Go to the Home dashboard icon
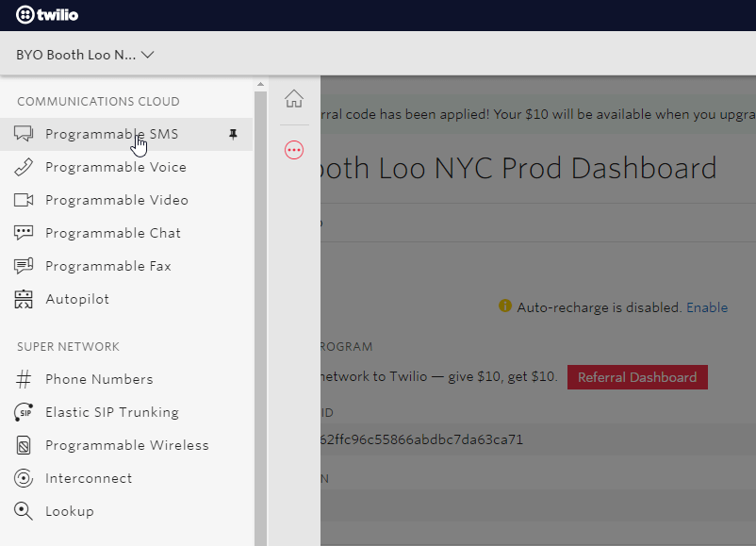This screenshot has width=756, height=546. pos(293,98)
